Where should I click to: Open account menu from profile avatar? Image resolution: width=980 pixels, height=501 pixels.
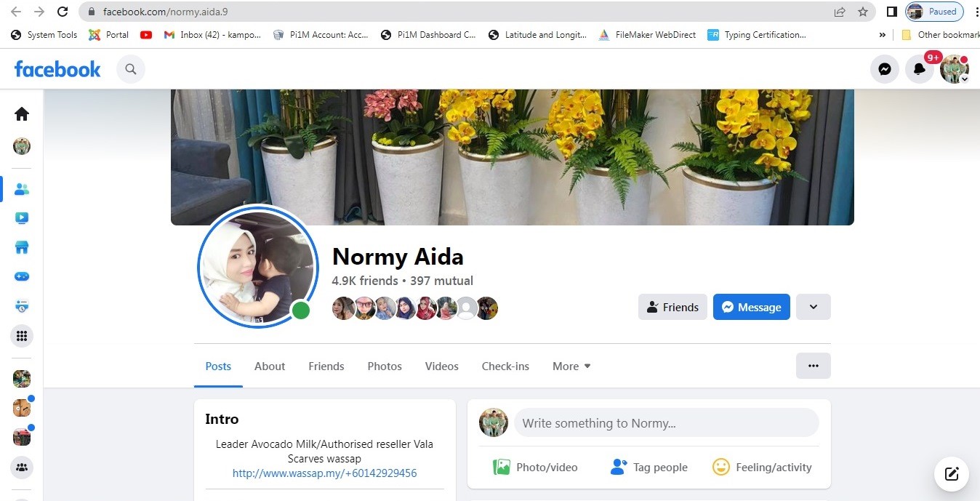pos(954,69)
